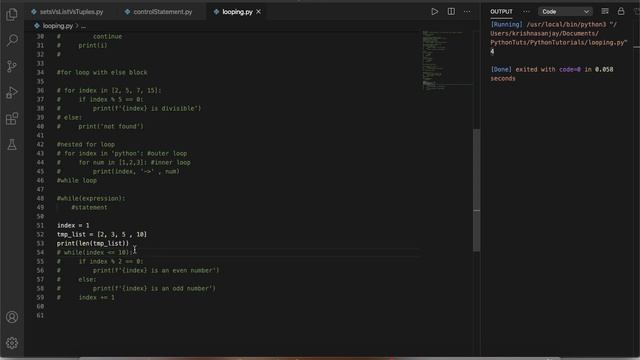Open the Code output channel dropdown
The width and height of the screenshot is (640, 360).
[x=565, y=12]
